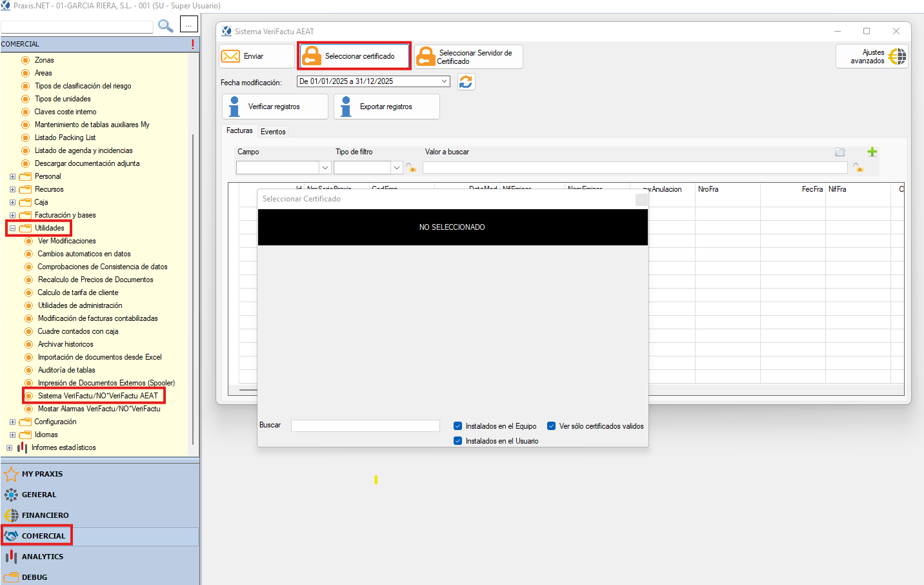Viewport: 924px width, 585px height.
Task: Open the Fecha modificación date range dropdown
Action: pyautogui.click(x=445, y=81)
